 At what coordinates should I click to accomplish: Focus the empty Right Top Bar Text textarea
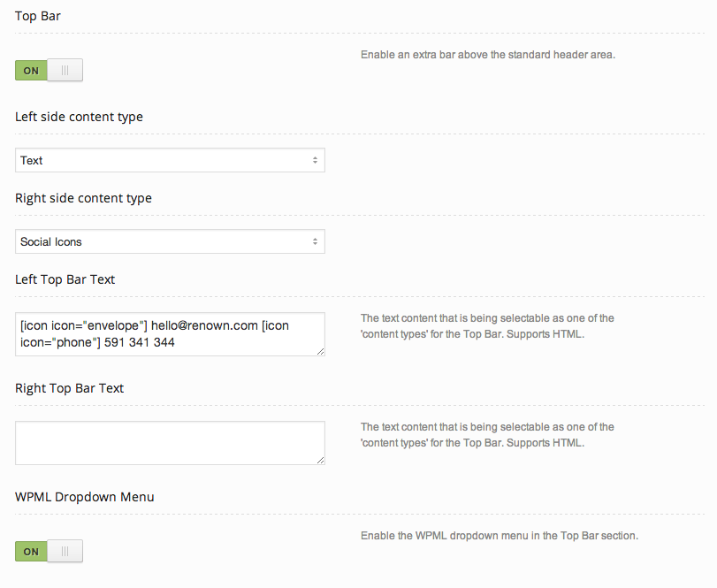[170, 442]
